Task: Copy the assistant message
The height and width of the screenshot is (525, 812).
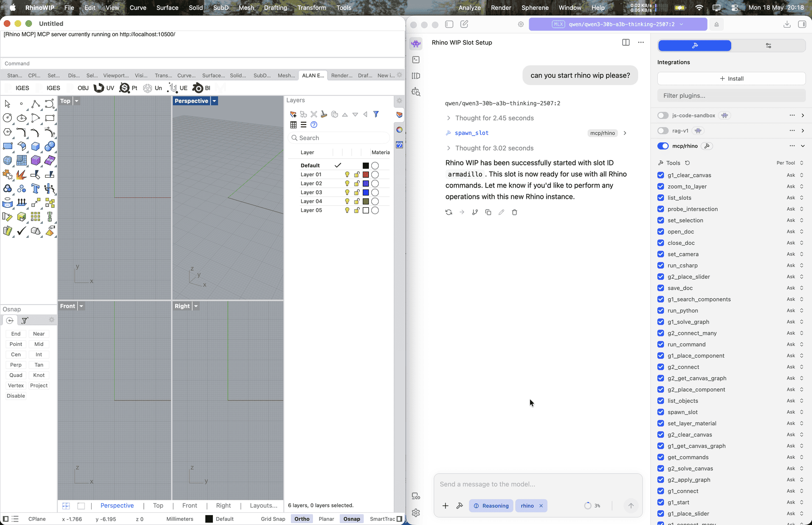Action: point(488,212)
